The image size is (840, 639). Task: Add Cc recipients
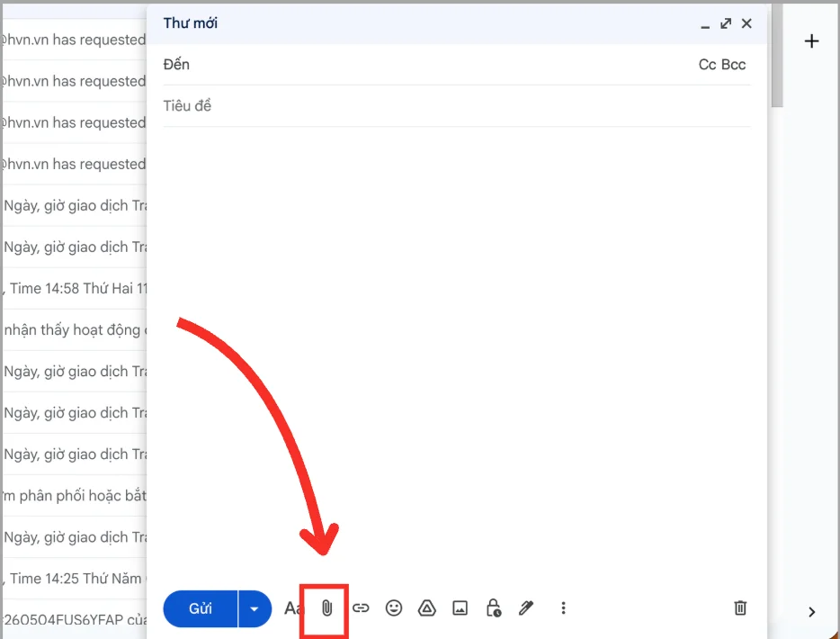(707, 64)
